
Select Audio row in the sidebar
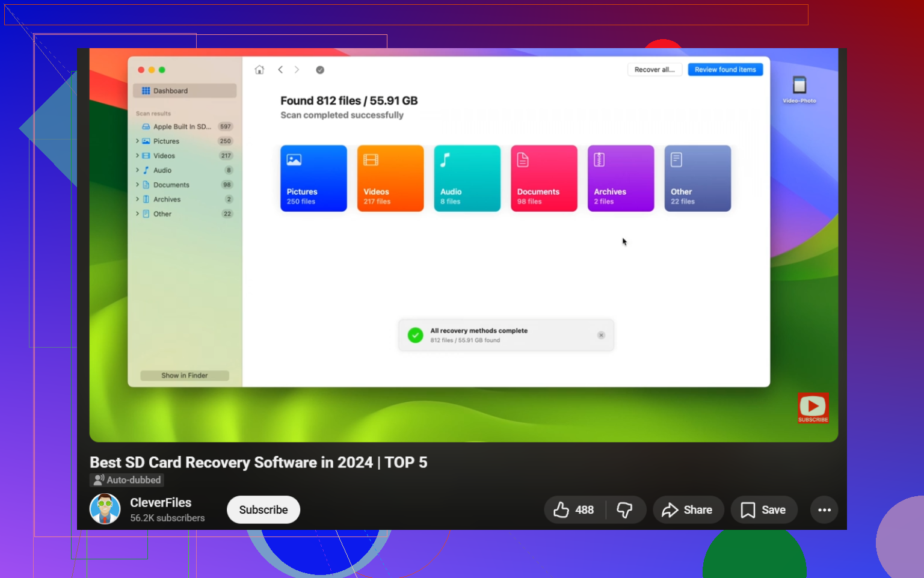tap(184, 170)
